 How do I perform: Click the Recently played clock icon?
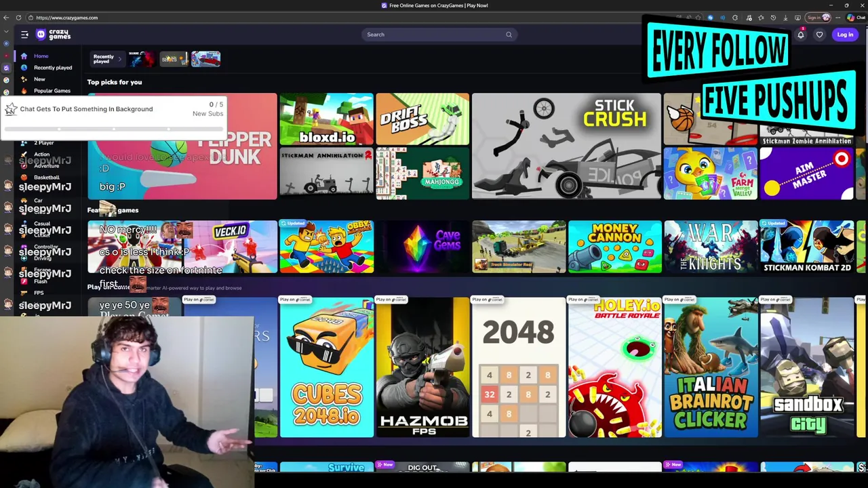click(x=24, y=68)
